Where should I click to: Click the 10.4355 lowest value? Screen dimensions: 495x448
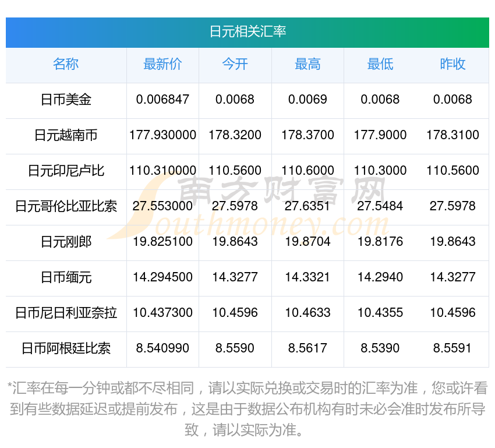coord(380,313)
